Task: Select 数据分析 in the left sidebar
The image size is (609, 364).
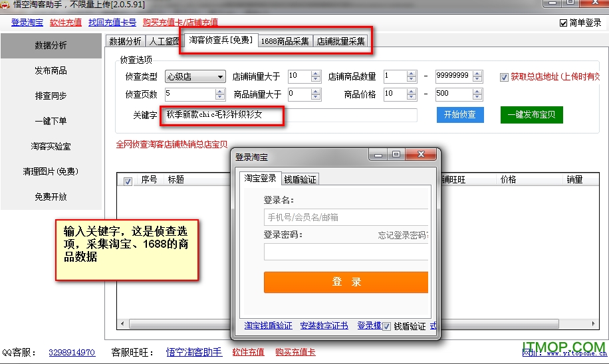Action: tap(51, 45)
